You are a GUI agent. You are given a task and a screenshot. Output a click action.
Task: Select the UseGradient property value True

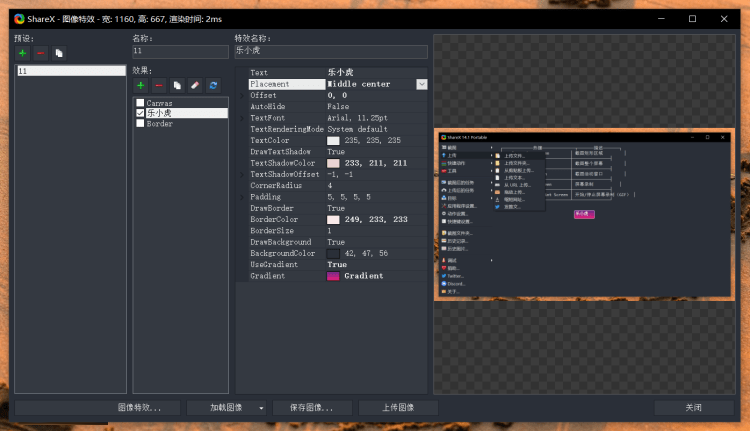point(337,265)
